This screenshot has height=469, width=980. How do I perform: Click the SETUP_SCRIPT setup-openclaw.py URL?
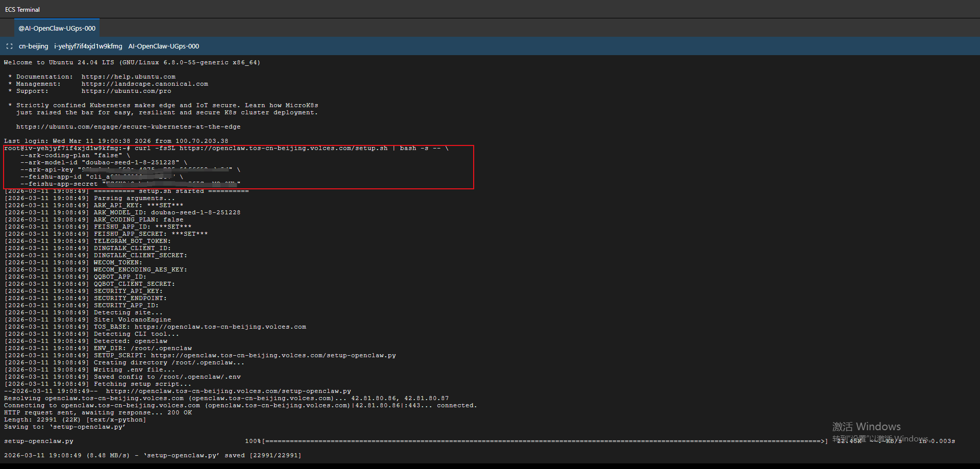[274, 356]
